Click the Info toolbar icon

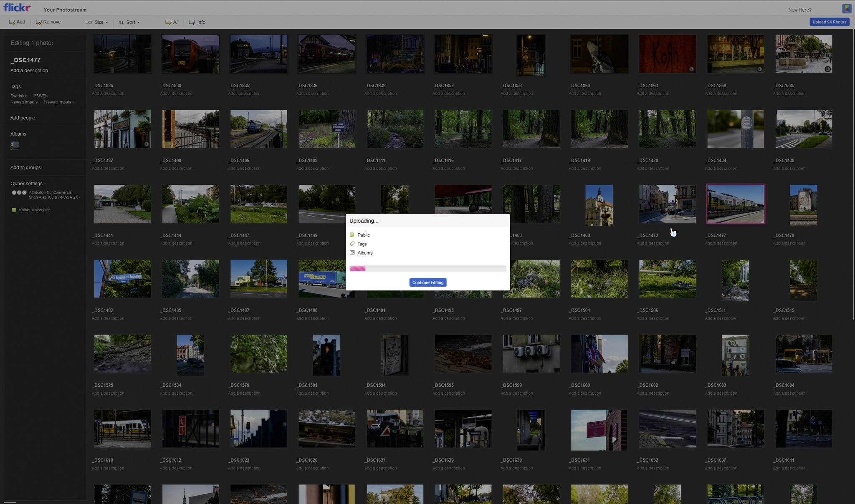(x=192, y=22)
